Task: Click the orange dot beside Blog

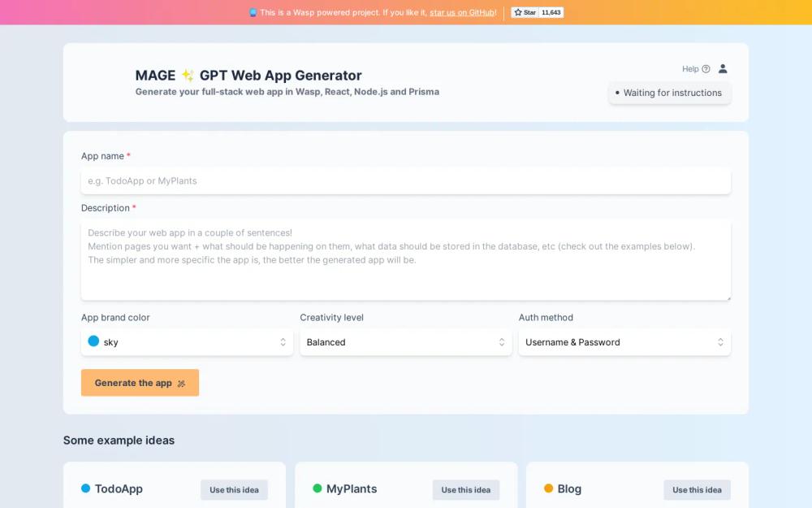Action: pos(548,488)
